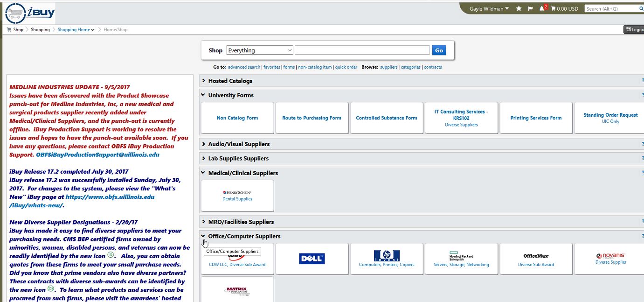Viewport: 644px width, 302px height.
Task: Click the Logout button
Action: [x=634, y=29]
